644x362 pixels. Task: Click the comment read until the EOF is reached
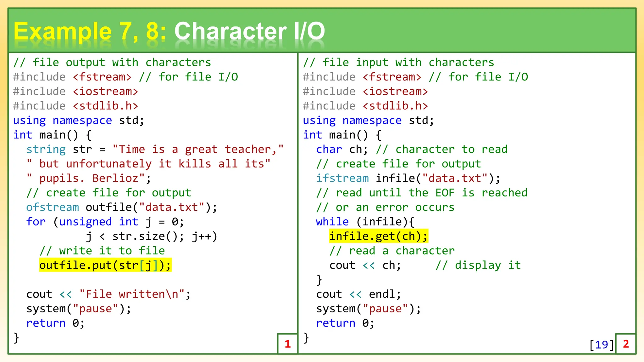click(x=422, y=193)
